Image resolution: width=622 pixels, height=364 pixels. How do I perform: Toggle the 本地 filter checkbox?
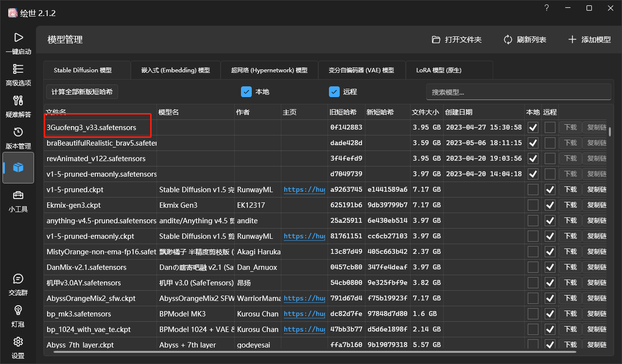(x=246, y=92)
